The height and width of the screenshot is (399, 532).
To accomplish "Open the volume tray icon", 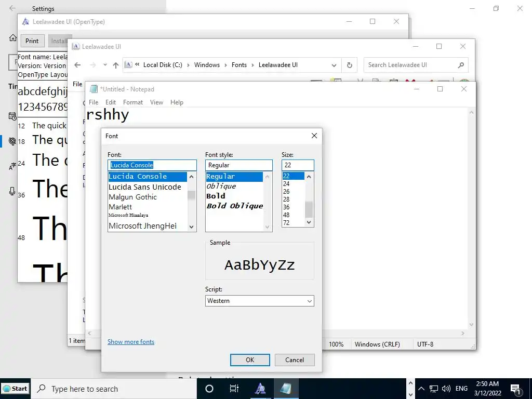I will click(446, 389).
